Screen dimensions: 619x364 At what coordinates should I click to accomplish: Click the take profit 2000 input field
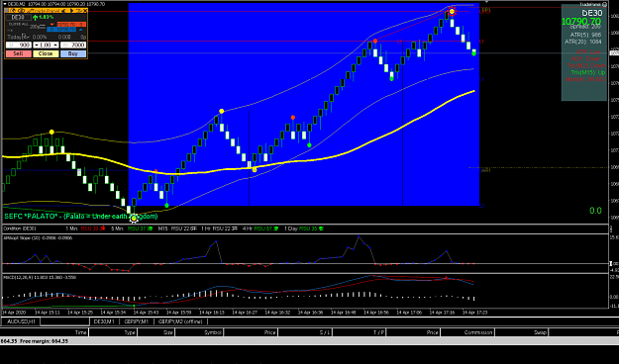(73, 45)
